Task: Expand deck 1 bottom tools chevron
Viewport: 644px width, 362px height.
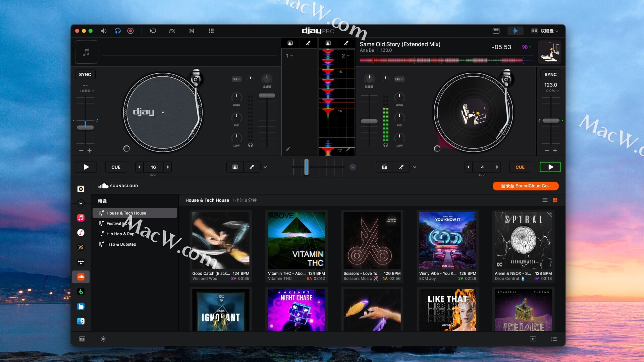Action: tap(265, 167)
